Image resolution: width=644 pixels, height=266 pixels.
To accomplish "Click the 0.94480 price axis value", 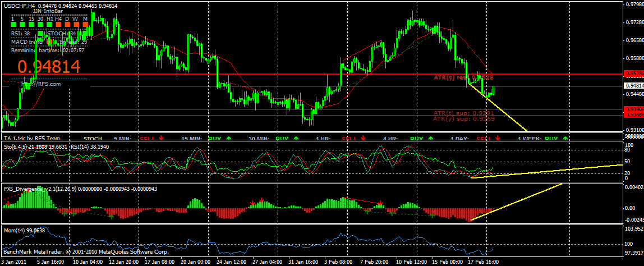I will coord(634,94).
